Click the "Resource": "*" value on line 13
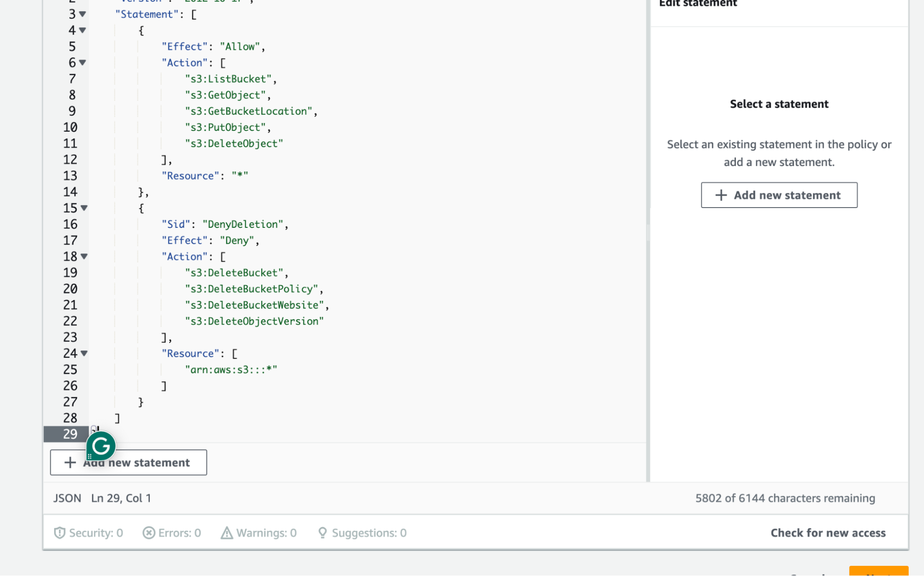The height and width of the screenshot is (576, 924). (x=240, y=176)
